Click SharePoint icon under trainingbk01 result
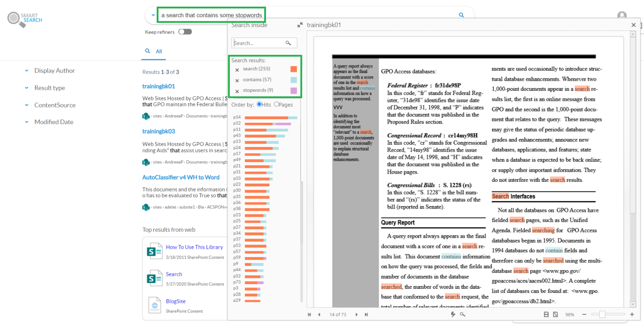This screenshot has width=644, height=326. tap(146, 116)
